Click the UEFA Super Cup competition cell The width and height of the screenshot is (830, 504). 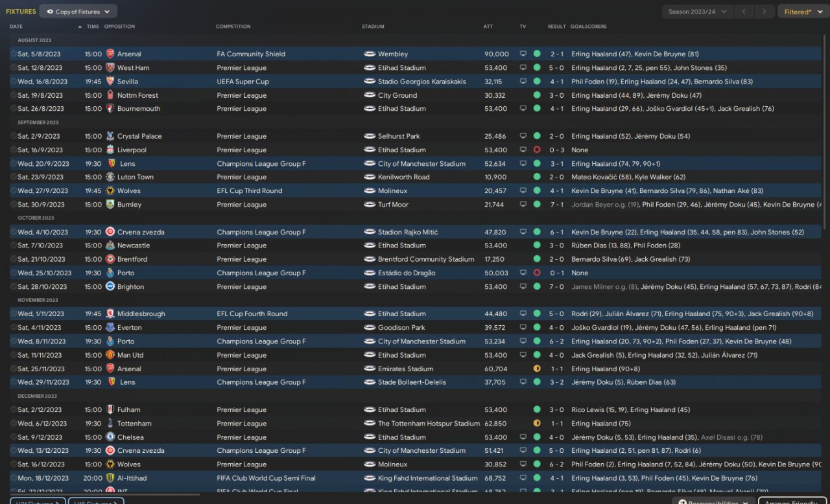point(243,82)
